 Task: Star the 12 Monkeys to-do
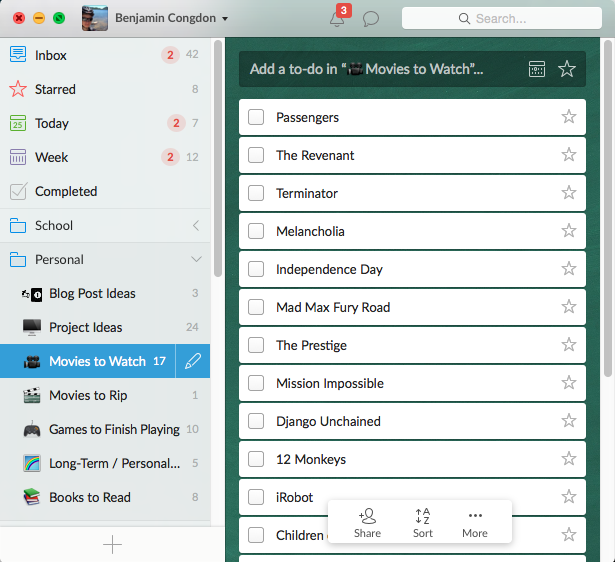click(x=568, y=458)
